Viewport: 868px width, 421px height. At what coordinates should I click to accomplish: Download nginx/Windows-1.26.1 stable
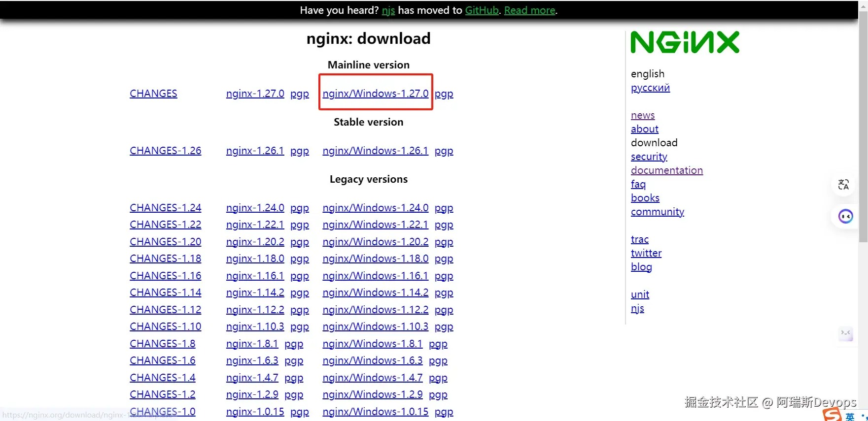[x=376, y=151]
